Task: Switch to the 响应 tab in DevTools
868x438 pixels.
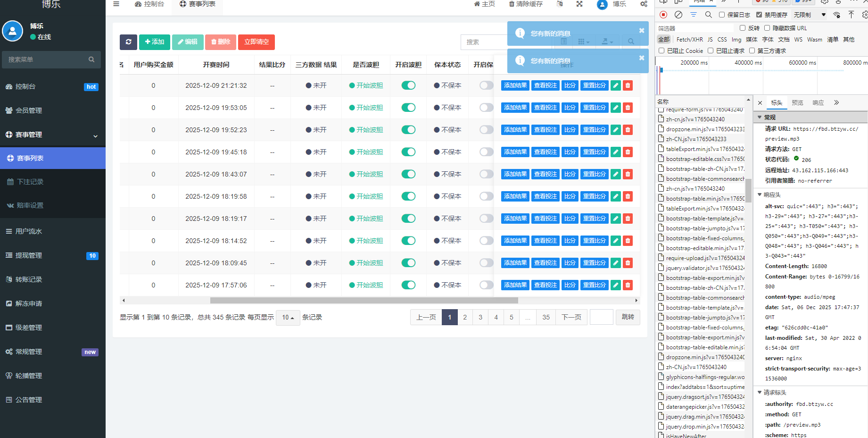Action: click(818, 102)
